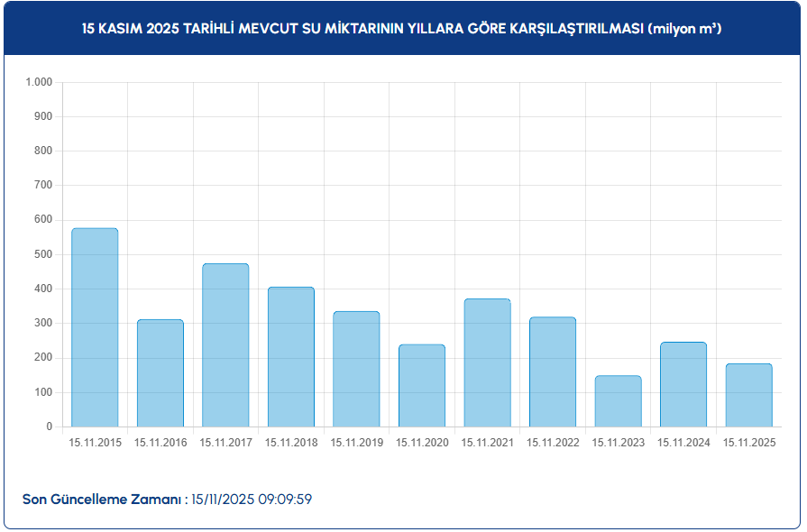Click the 500 value on y-axis
Screen dimensions: 807x532
43,254
